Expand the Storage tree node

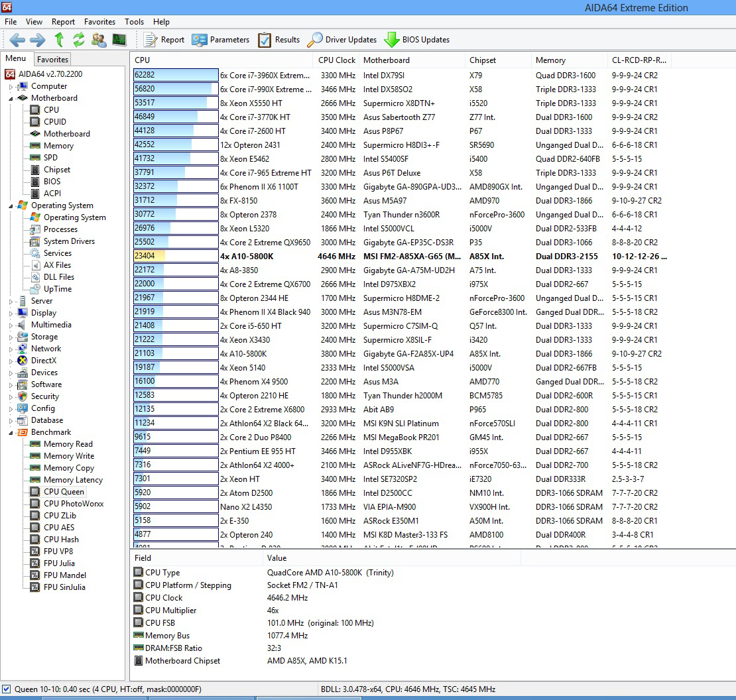coord(11,337)
